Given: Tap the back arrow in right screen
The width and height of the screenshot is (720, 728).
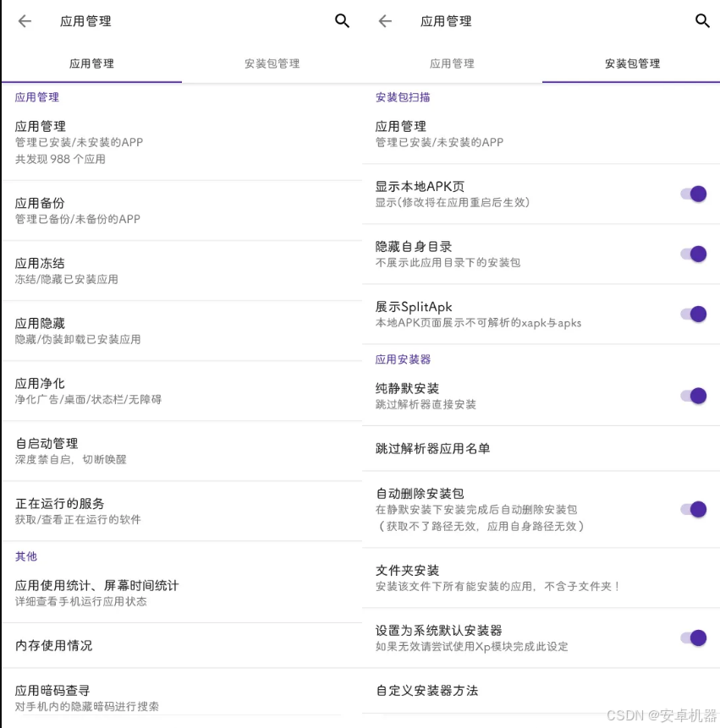Looking at the screenshot, I should click(x=385, y=21).
